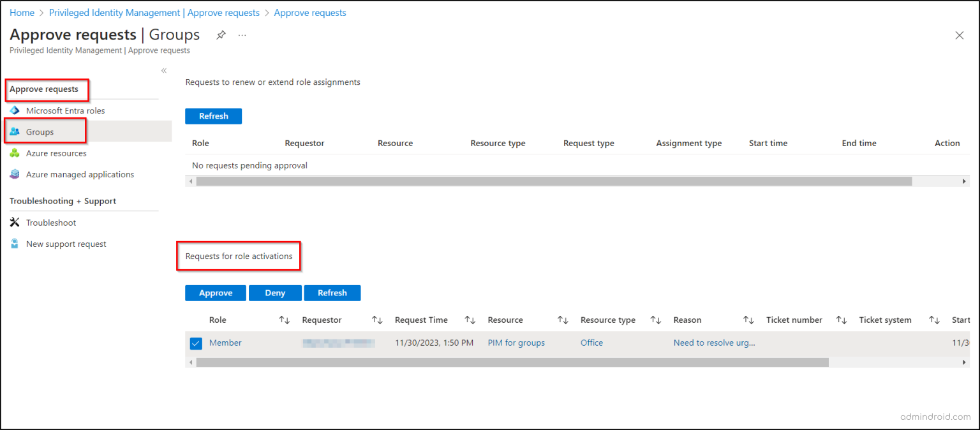Open the ellipsis more options menu

242,35
